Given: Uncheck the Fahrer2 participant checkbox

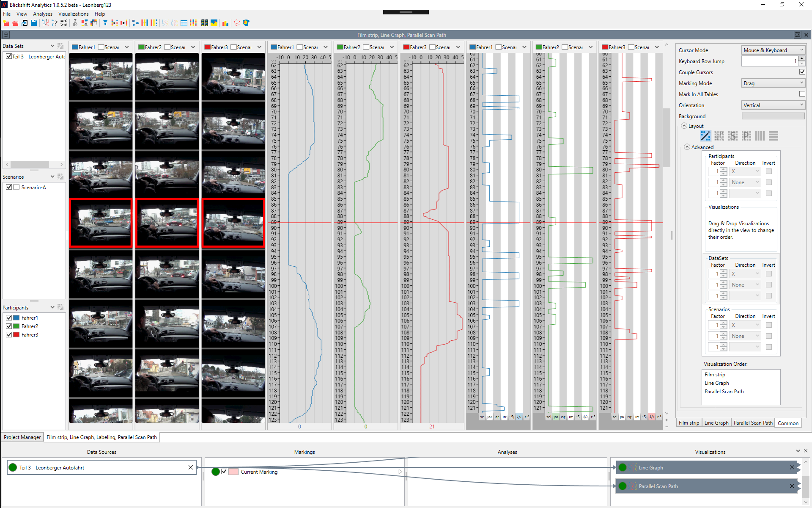Looking at the screenshot, I should (9, 326).
